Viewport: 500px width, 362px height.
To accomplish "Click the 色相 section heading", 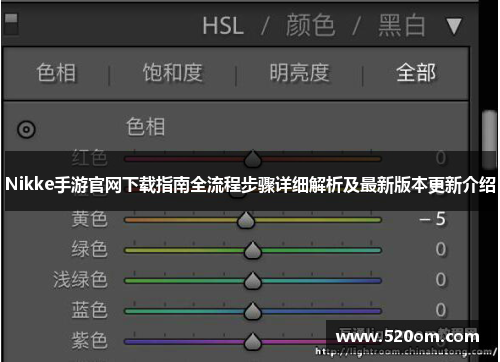I will click(x=145, y=127).
